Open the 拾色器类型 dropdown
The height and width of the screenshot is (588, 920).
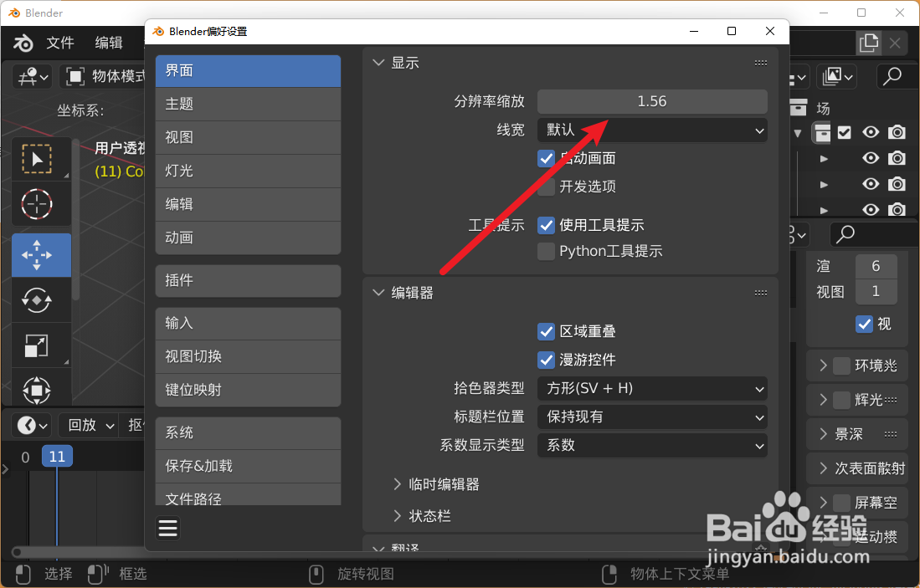click(652, 389)
